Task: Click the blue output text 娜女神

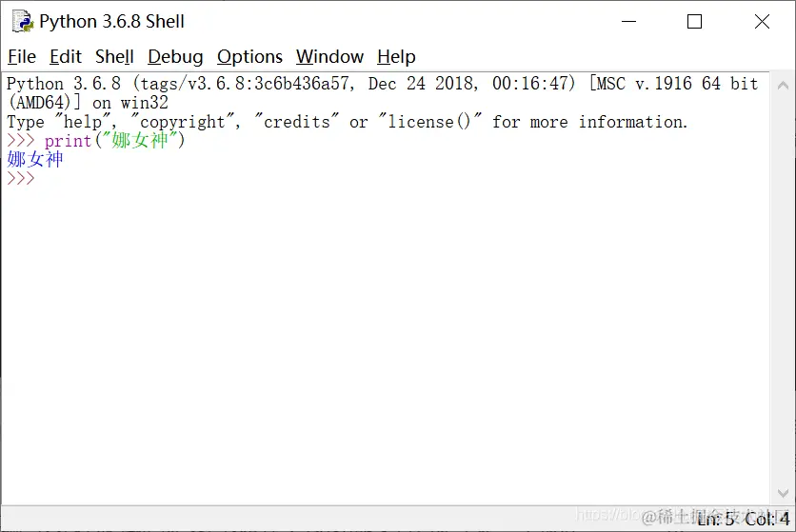Action: [34, 159]
